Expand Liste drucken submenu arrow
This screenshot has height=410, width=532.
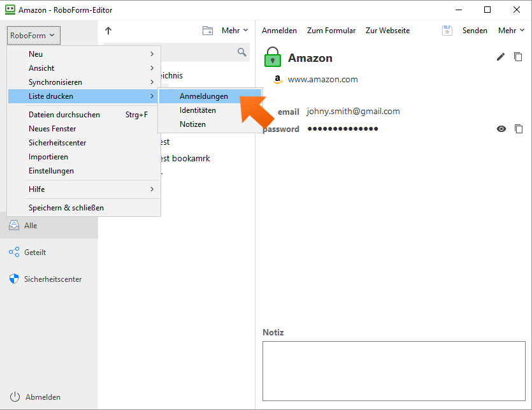[x=152, y=96]
